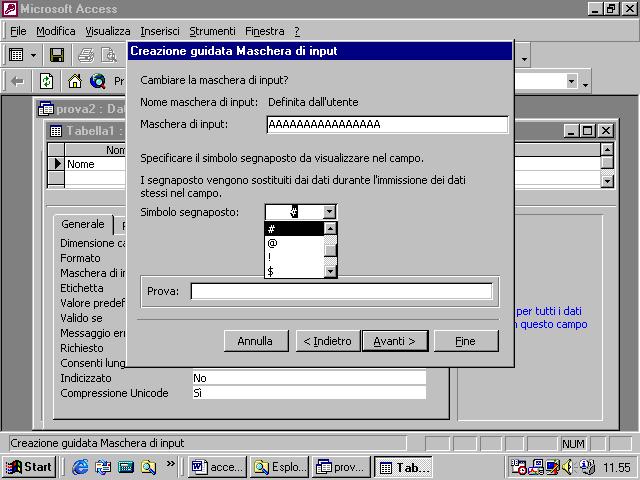Open the Strumenti menu
Image resolution: width=640 pixels, height=480 pixels.
coord(212,31)
